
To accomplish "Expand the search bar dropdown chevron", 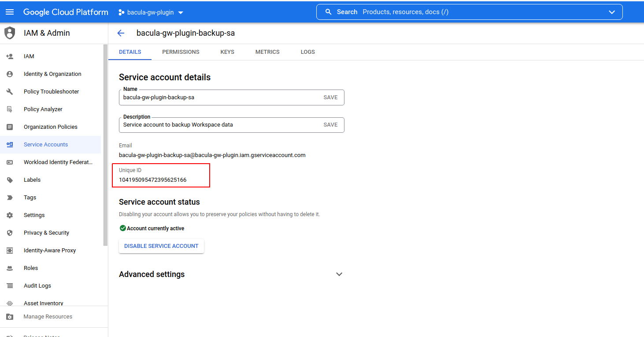I will [x=611, y=12].
